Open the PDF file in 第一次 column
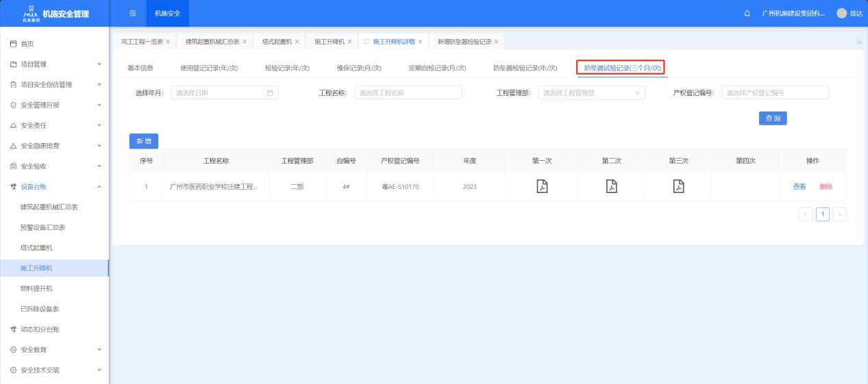The width and height of the screenshot is (868, 384). [x=541, y=186]
